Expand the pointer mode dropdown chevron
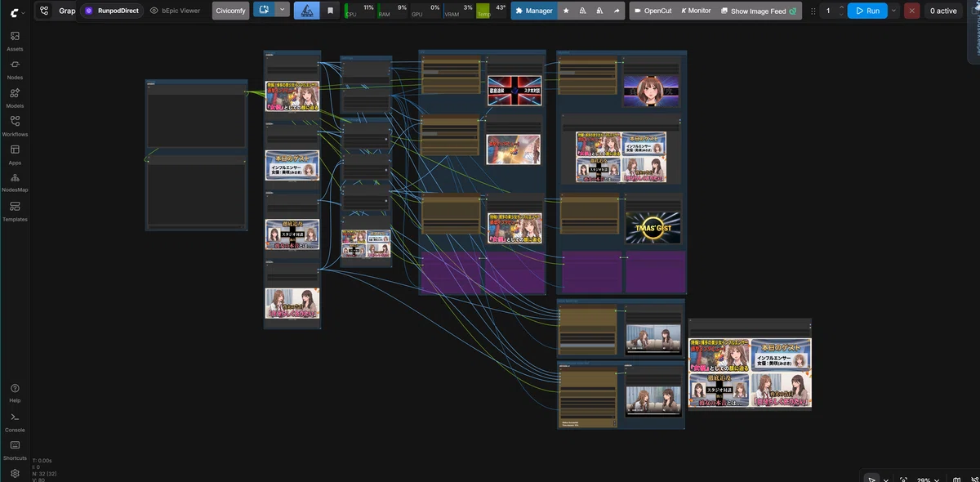Image resolution: width=980 pixels, height=482 pixels. 886,480
